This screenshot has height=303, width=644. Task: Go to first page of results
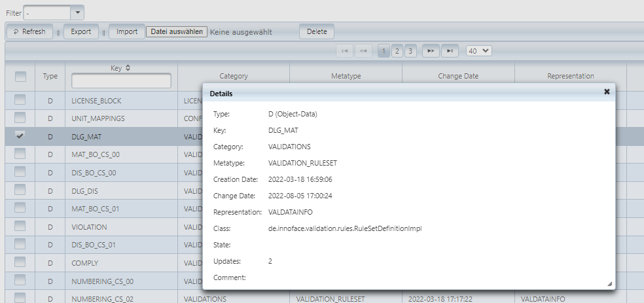pyautogui.click(x=345, y=50)
